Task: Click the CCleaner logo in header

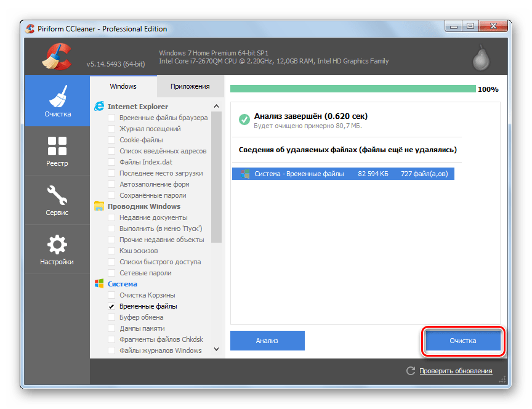Action: 58,57
